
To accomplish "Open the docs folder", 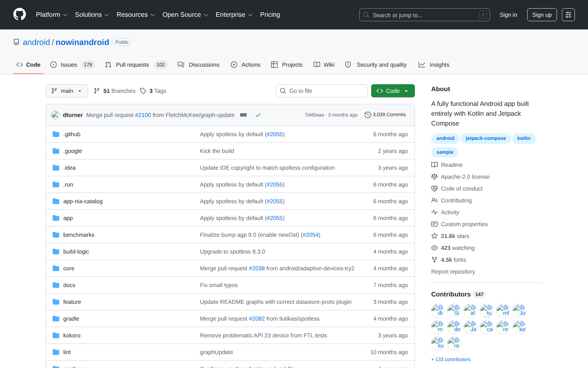I will (x=69, y=285).
